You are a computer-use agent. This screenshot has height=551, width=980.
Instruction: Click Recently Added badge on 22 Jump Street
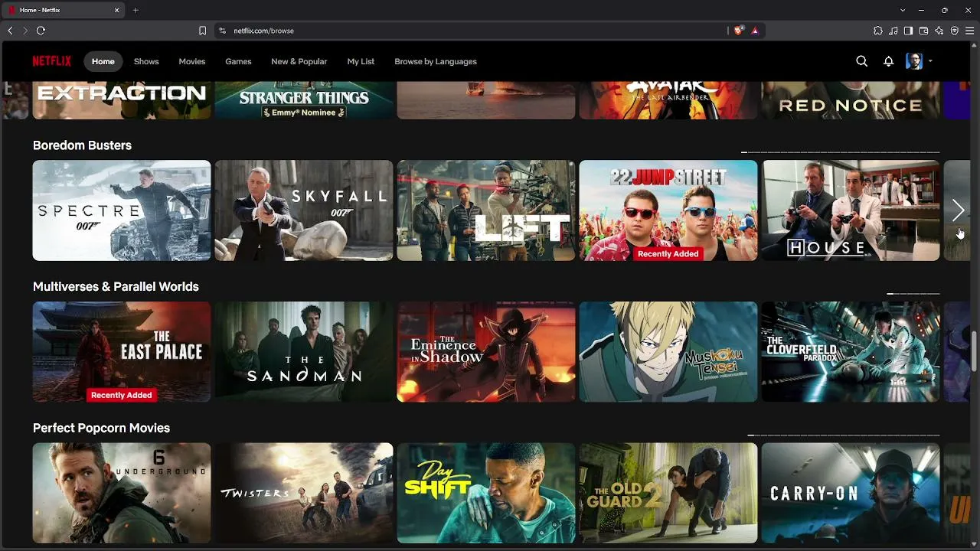click(x=668, y=254)
